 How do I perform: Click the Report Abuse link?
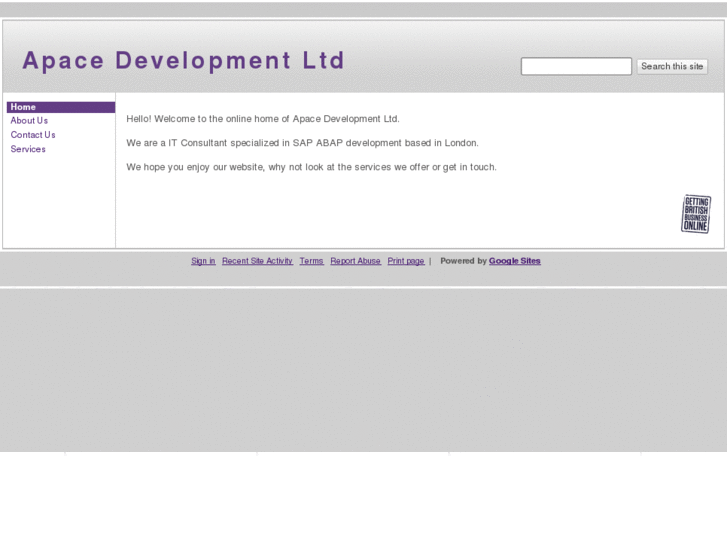(356, 261)
